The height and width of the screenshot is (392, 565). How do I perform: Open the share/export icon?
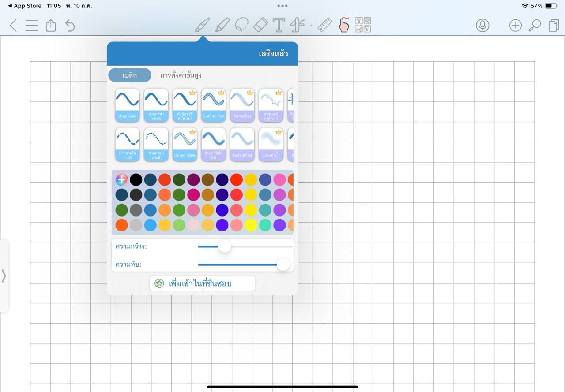tap(51, 25)
